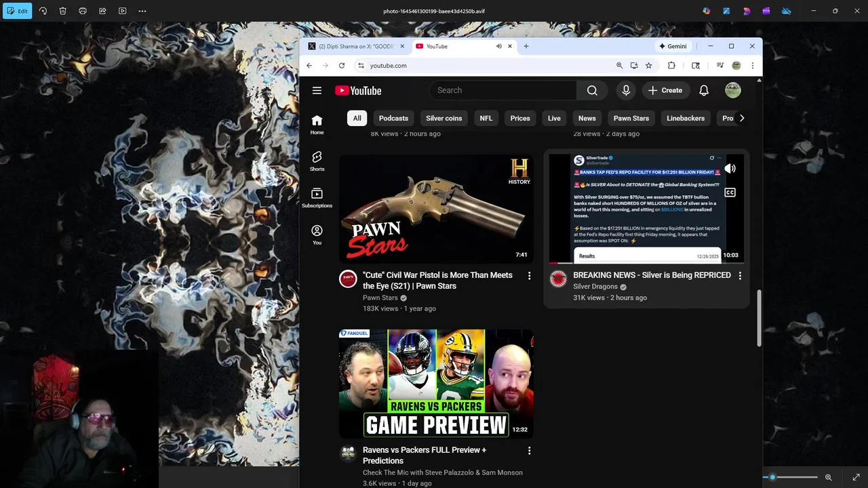This screenshot has height=488, width=868.
Task: Click the zoom in magnifier in Photos
Action: (828, 477)
